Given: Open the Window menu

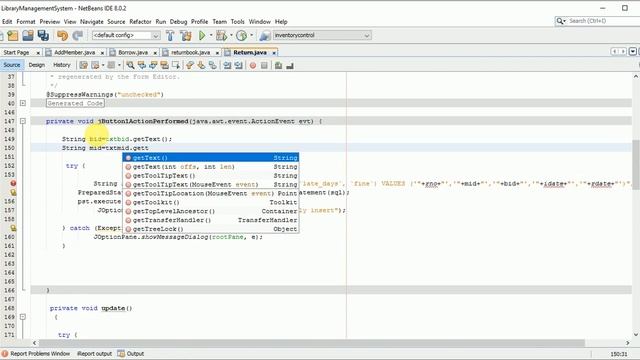Looking at the screenshot, I should pos(260,22).
